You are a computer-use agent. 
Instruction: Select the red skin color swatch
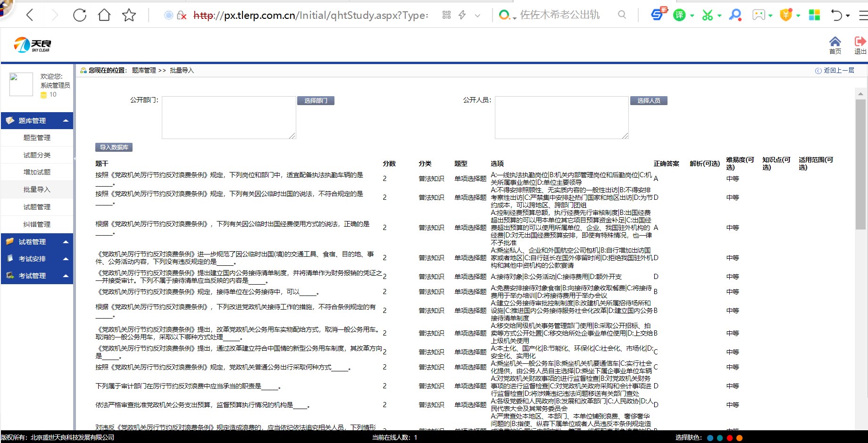point(730,438)
